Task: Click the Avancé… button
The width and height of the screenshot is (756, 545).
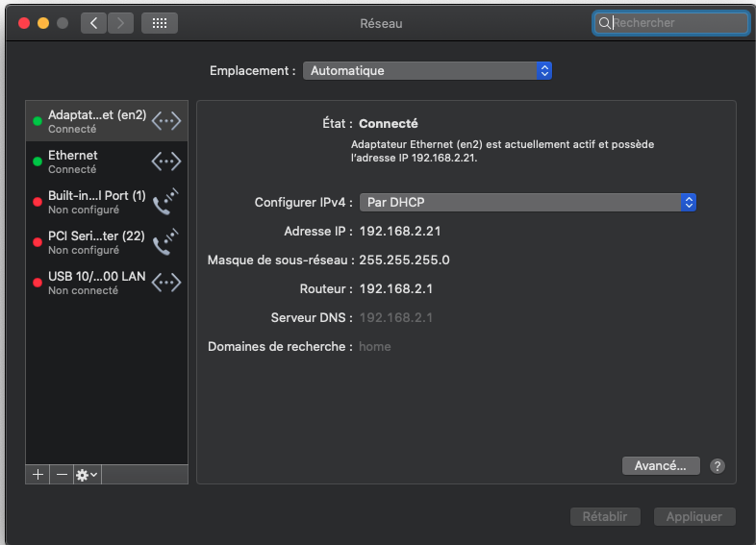Action: point(661,466)
